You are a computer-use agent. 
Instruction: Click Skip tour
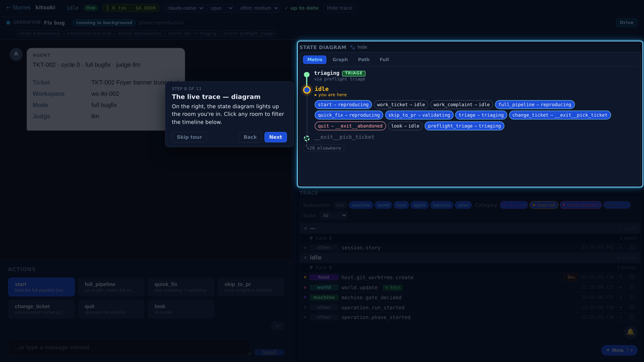[189, 137]
